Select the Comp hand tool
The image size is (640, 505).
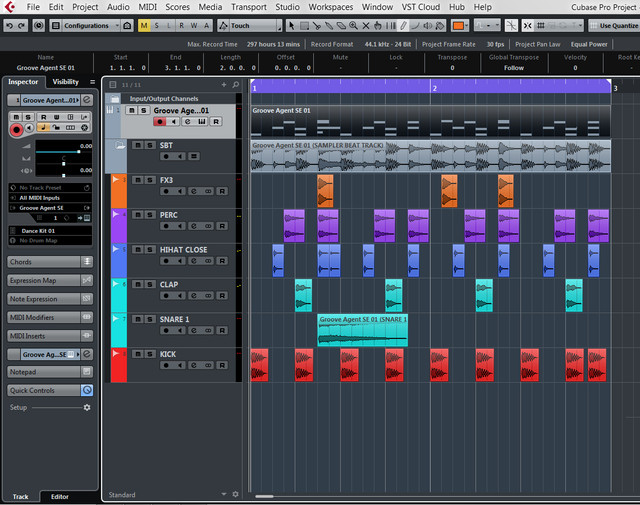(378, 26)
